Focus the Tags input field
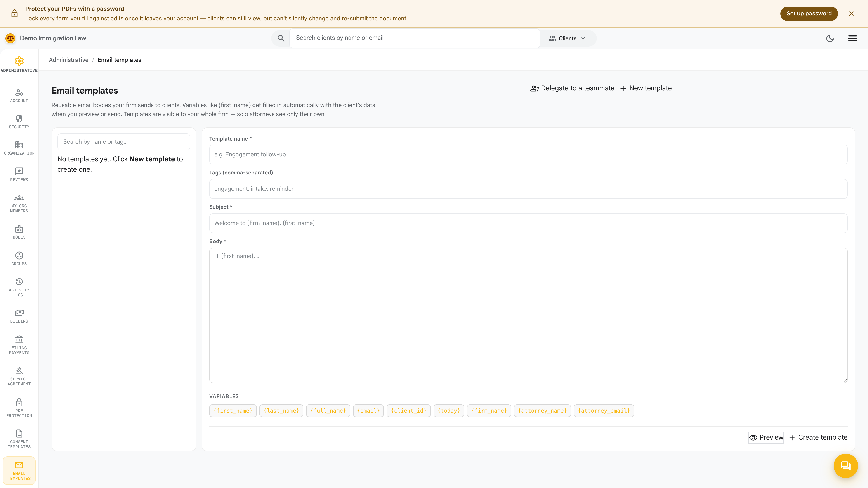This screenshot has width=868, height=488. [x=528, y=189]
